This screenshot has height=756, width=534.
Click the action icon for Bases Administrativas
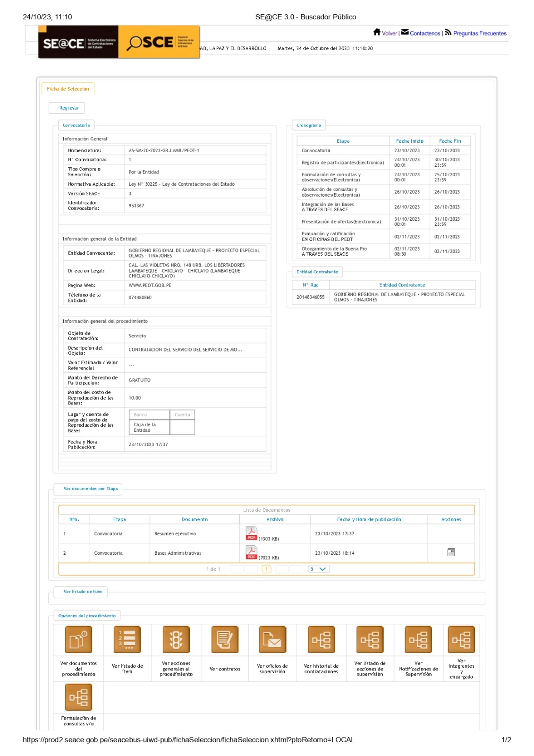pyautogui.click(x=451, y=552)
